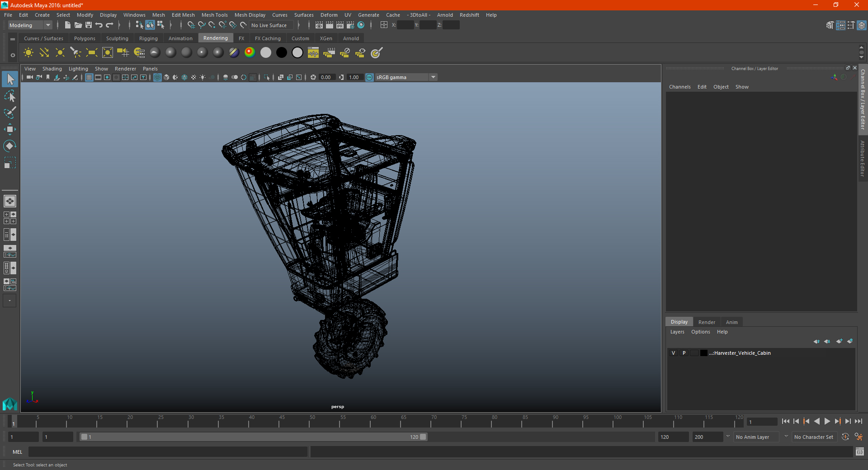This screenshot has width=868, height=470.
Task: Open the Shading panel menu
Action: pyautogui.click(x=52, y=69)
